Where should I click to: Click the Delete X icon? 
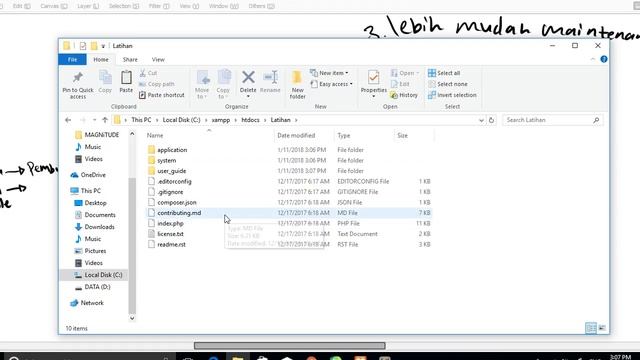coord(248,77)
